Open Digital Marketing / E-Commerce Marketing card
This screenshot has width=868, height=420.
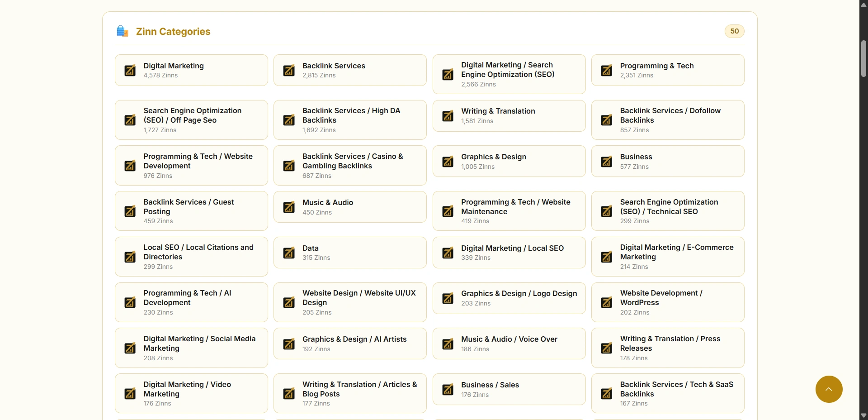(668, 257)
